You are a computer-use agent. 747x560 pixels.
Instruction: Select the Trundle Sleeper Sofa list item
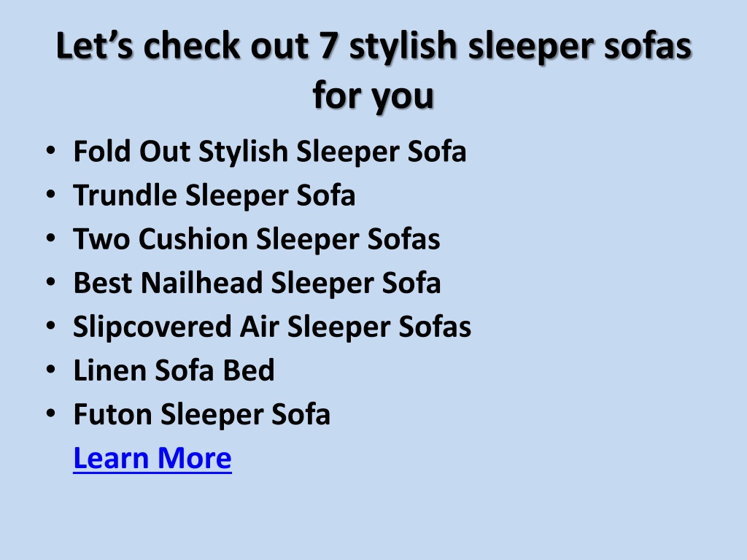pyautogui.click(x=214, y=195)
